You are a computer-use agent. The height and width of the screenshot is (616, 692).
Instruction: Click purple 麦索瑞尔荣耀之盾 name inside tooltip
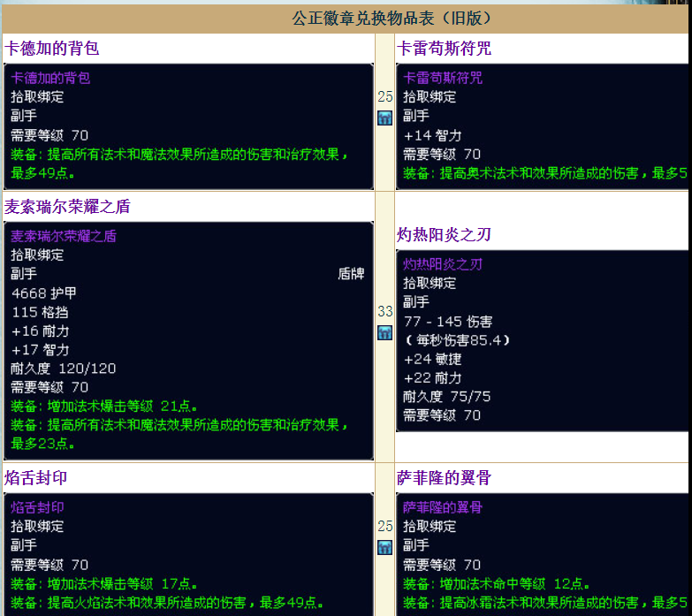64,236
